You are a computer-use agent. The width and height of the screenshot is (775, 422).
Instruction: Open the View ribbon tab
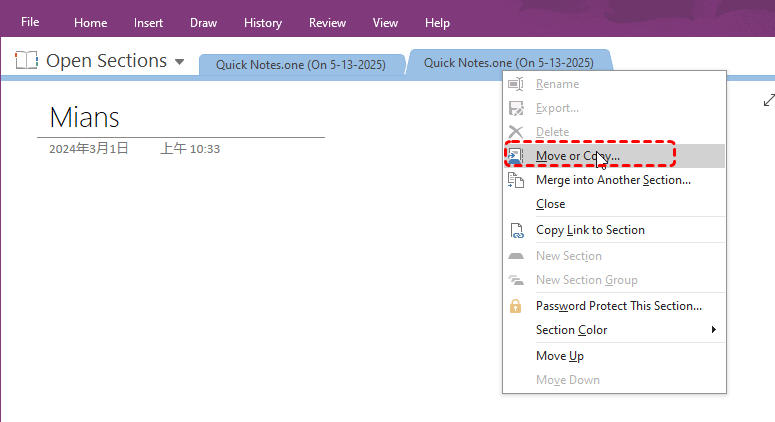tap(385, 23)
